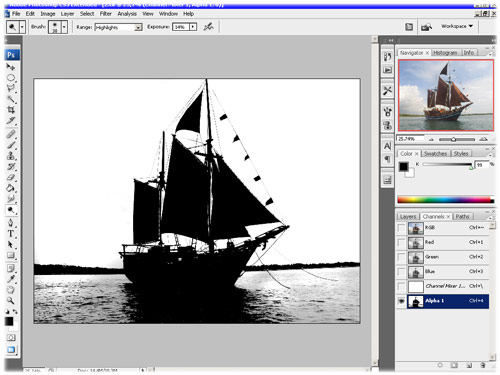Open the Workspace dropdown

click(x=457, y=26)
